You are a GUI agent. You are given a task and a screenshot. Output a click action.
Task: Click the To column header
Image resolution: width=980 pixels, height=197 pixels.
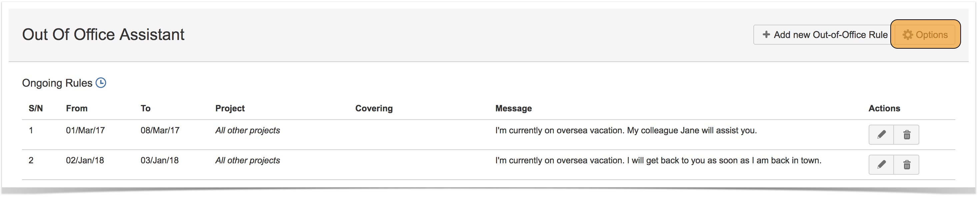(x=145, y=108)
